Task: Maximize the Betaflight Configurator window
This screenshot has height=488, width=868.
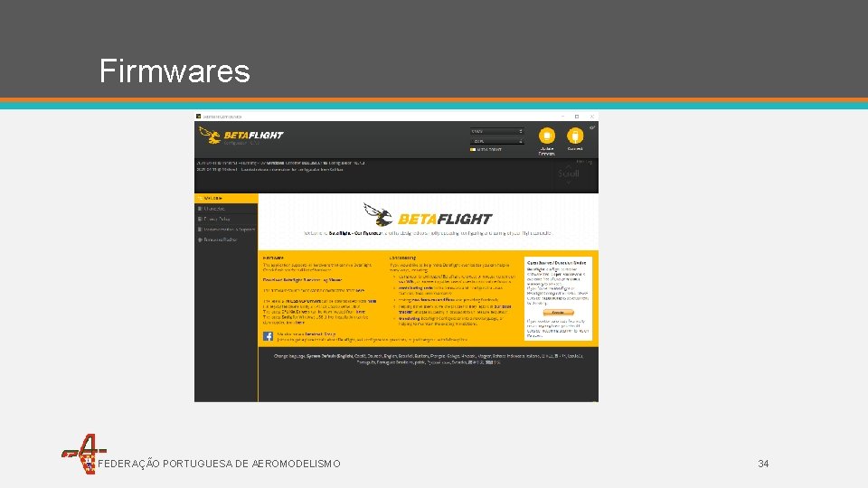Action: 577,117
